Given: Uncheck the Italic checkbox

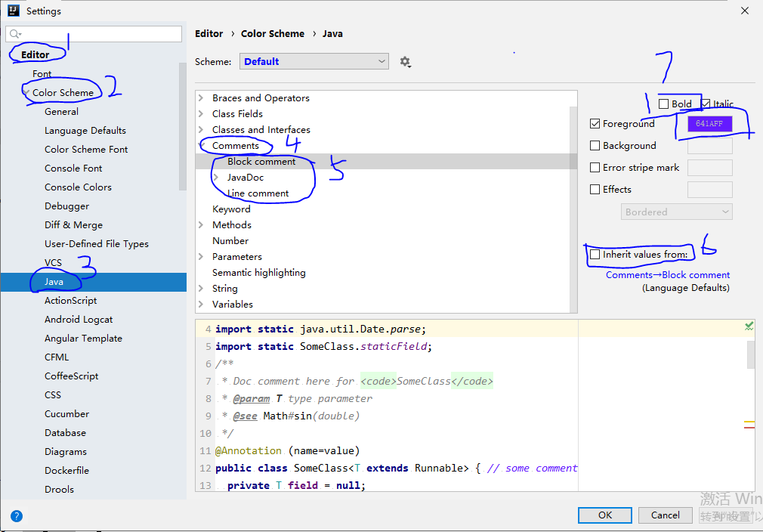Looking at the screenshot, I should coord(706,104).
